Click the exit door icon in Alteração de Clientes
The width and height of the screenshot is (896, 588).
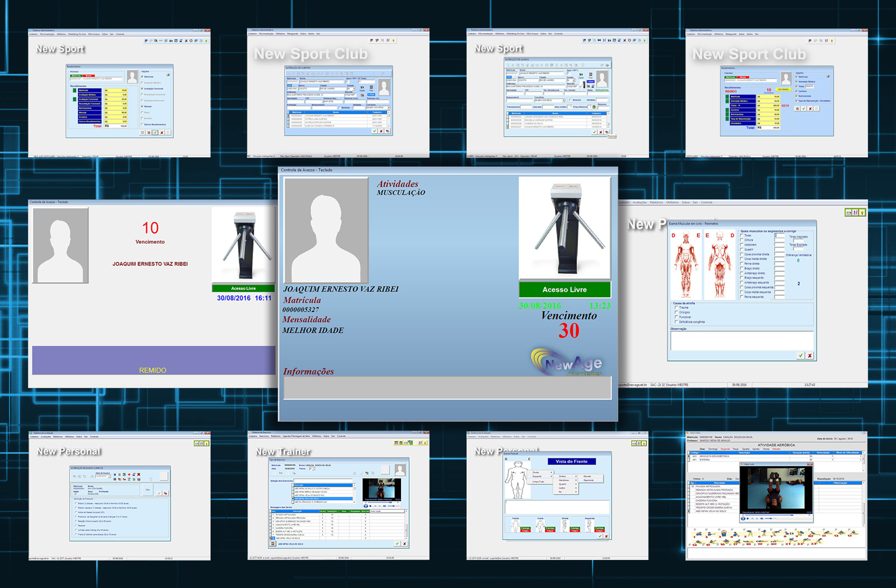388,131
